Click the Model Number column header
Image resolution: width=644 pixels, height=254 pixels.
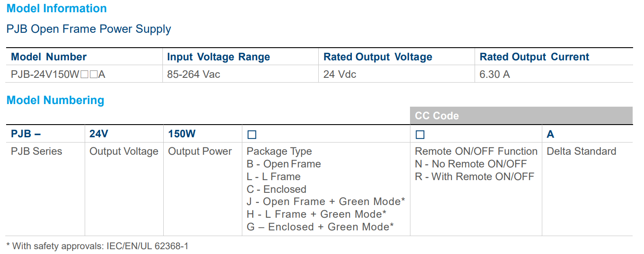tap(48, 57)
